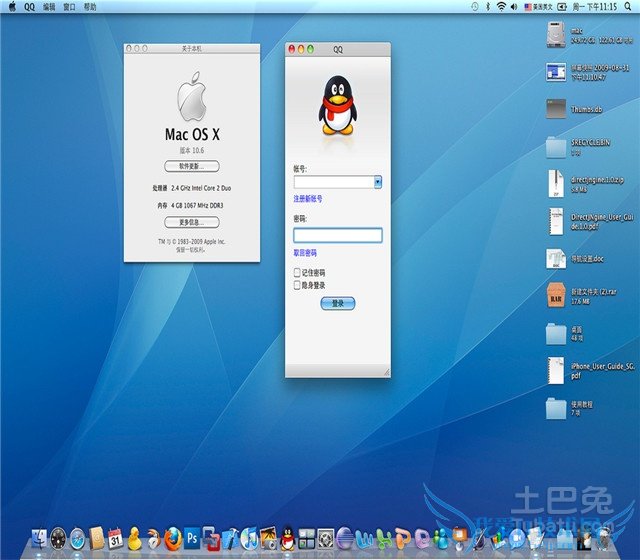This screenshot has height=560, width=640.
Task: Open the QQ penguin icon in dock
Action: [287, 538]
